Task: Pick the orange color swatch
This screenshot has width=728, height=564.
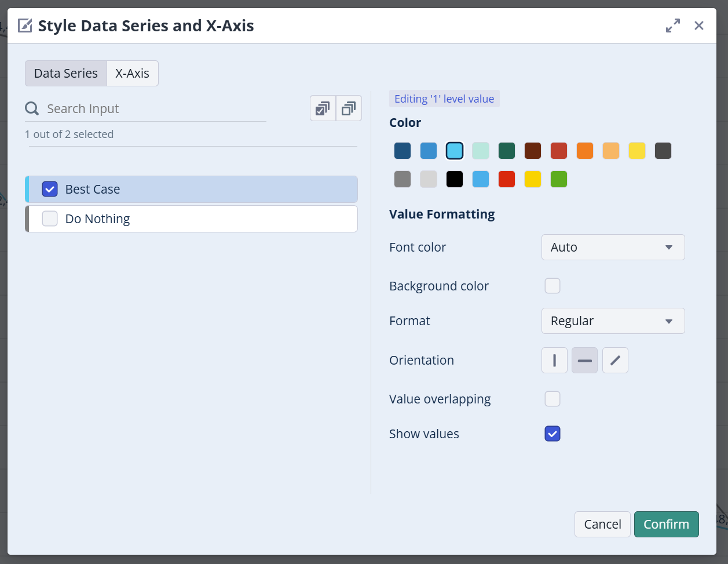Action: point(585,151)
